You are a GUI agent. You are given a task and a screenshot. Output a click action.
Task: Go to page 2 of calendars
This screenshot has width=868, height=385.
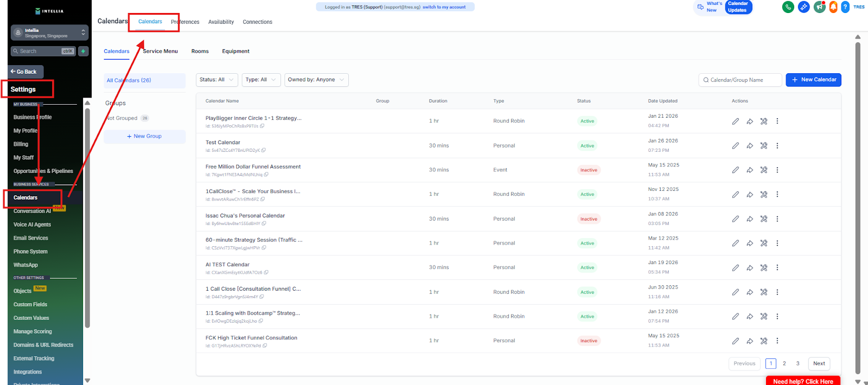click(x=784, y=363)
